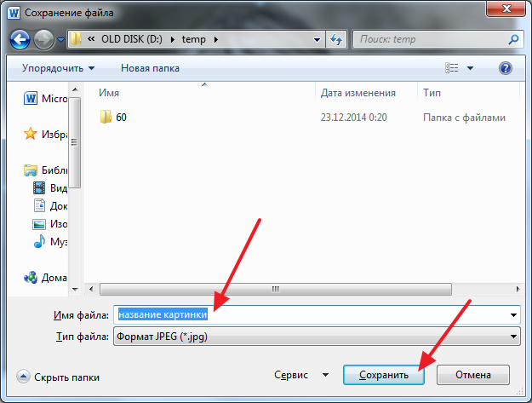Cancel with the Отмена button
The image size is (532, 403).
coord(473,375)
